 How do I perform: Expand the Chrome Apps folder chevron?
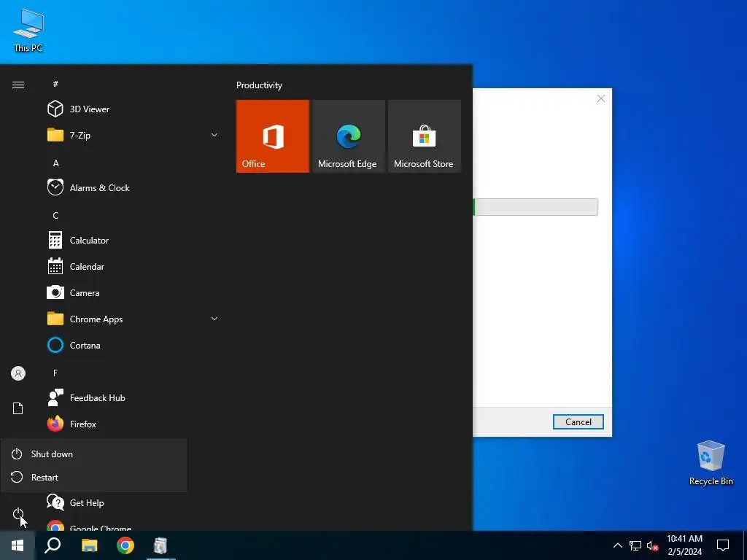pos(214,319)
